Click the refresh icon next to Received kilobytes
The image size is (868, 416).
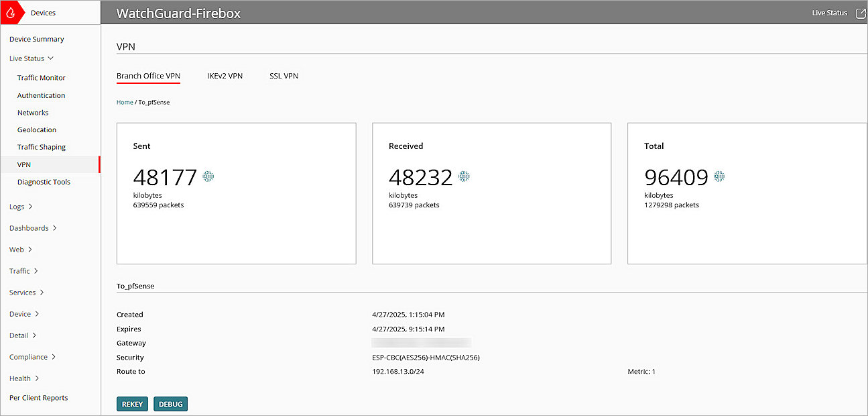click(462, 177)
